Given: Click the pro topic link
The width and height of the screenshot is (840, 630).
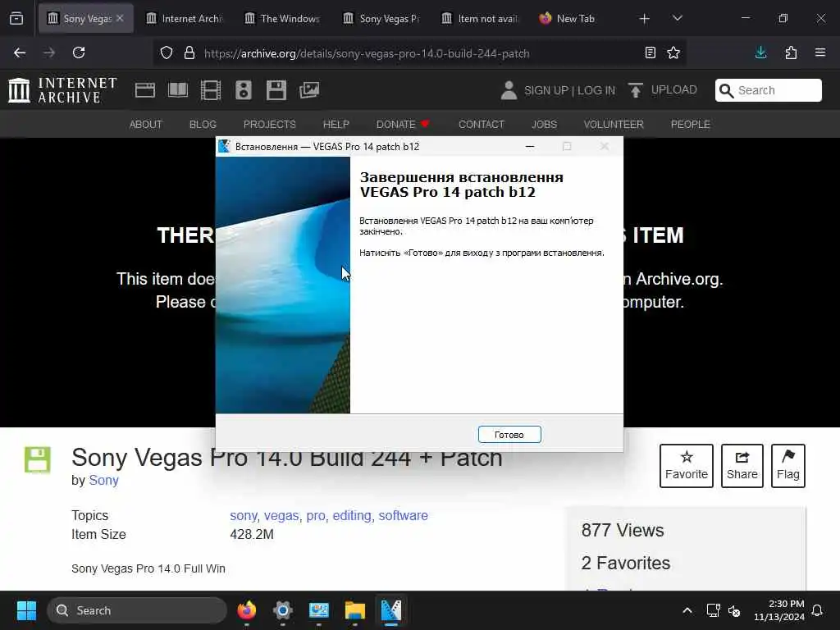Looking at the screenshot, I should click(316, 515).
